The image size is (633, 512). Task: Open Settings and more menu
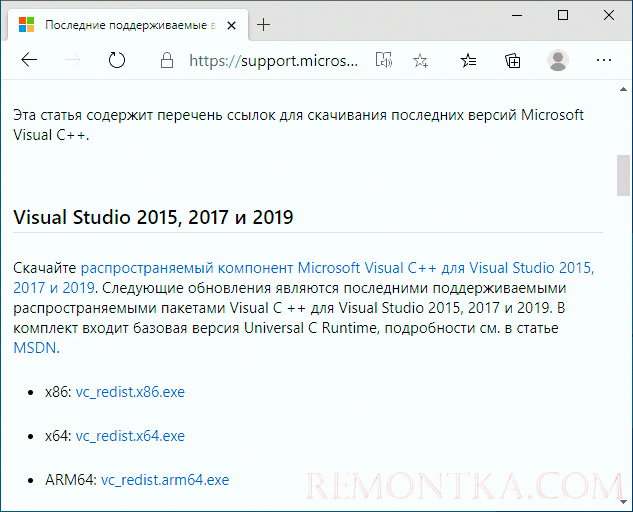[604, 60]
